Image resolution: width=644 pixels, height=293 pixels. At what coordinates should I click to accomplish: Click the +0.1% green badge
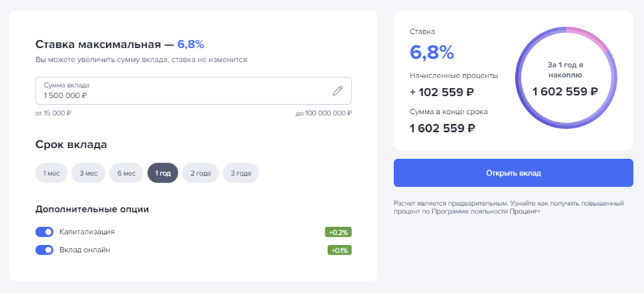340,250
